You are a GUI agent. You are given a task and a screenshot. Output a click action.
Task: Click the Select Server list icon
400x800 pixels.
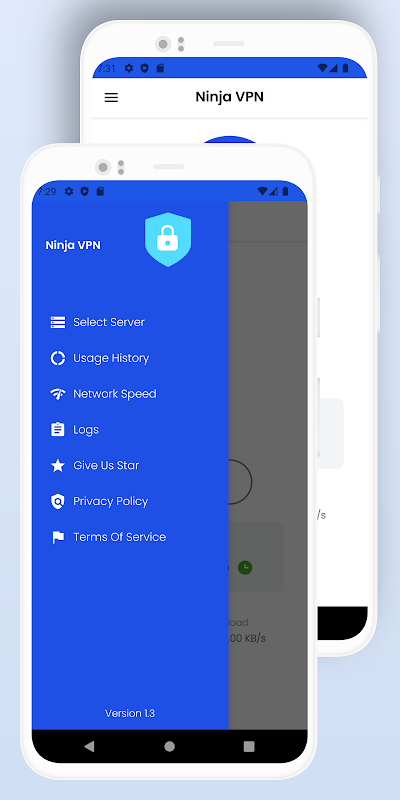click(x=58, y=322)
